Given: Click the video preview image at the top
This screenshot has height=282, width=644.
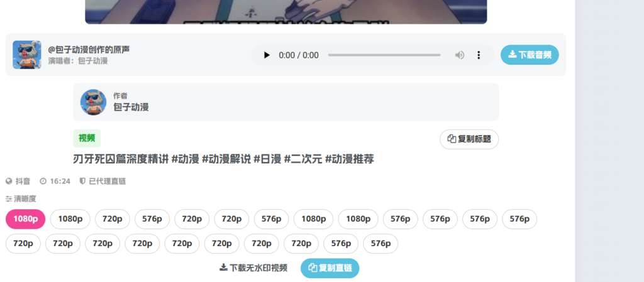Looking at the screenshot, I should tap(286, 12).
